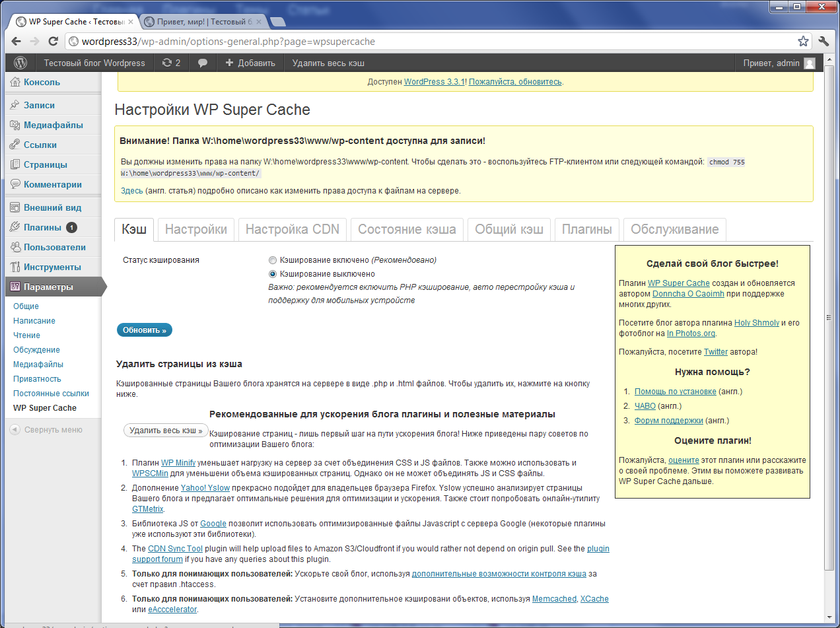This screenshot has width=840, height=628.
Task: Click the Записи pin icon in sidebar
Action: coord(15,105)
